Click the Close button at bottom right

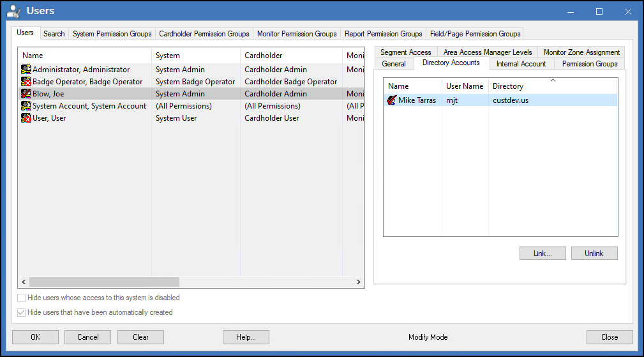610,337
